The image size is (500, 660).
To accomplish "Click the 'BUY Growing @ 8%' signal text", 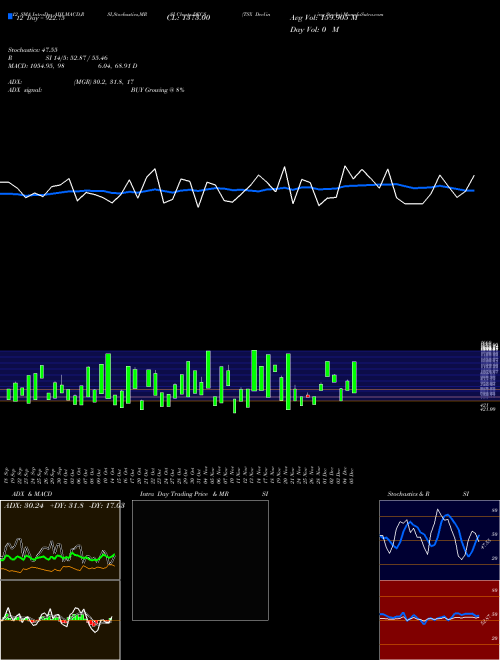I will coord(157,90).
